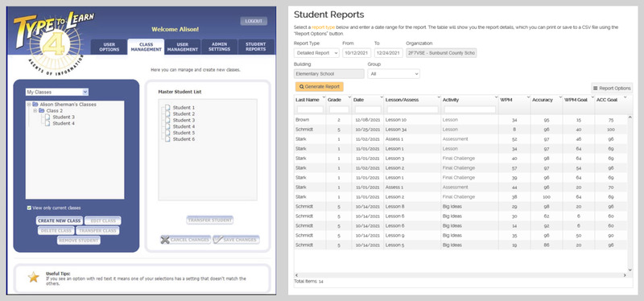Open the My Classes dropdown
644x301 pixels.
pos(56,92)
